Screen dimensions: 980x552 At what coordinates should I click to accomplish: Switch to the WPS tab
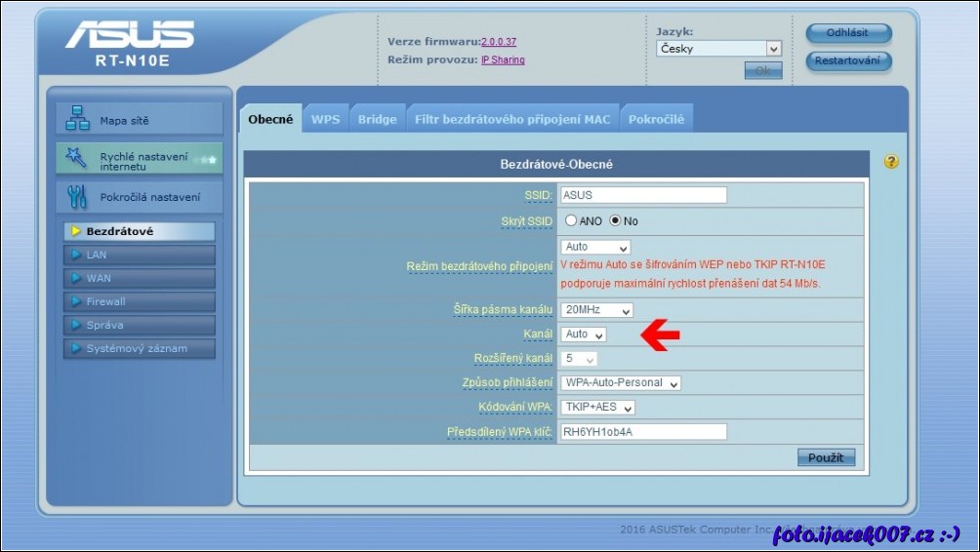coord(325,120)
